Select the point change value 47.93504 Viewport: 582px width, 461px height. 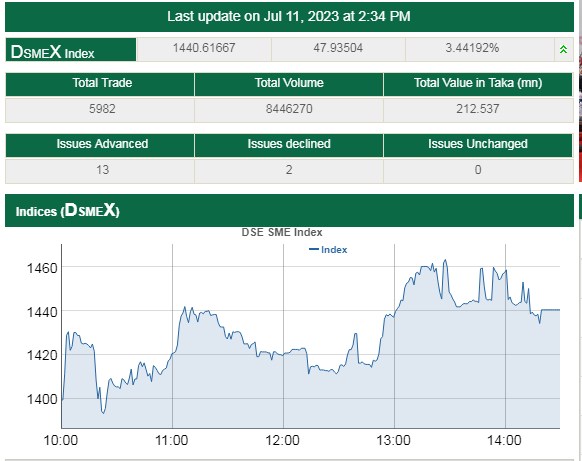[338, 48]
